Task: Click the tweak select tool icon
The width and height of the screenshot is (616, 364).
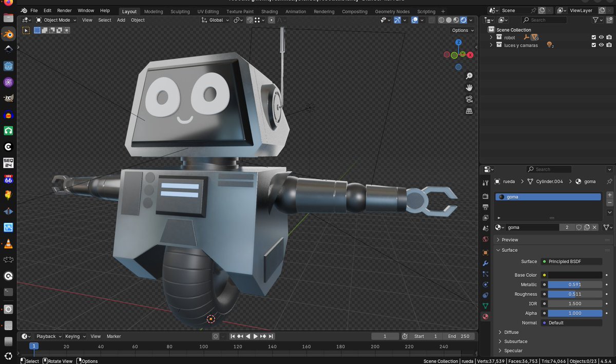Action: click(x=26, y=30)
